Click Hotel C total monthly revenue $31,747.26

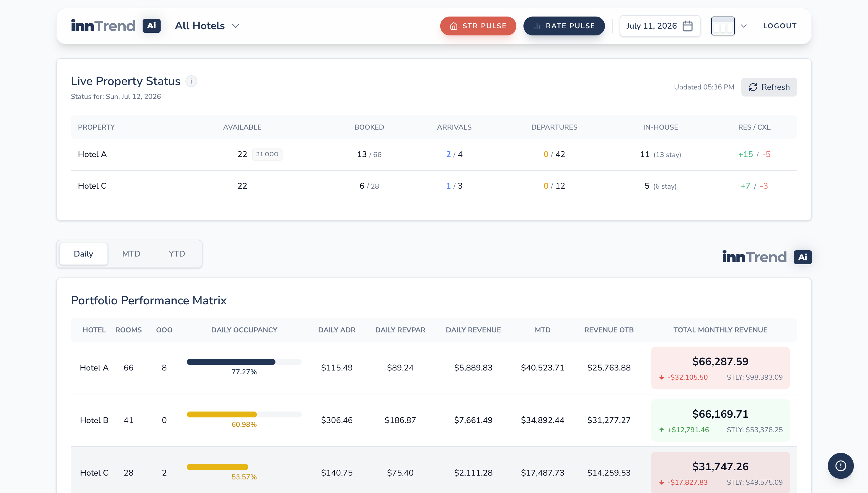click(720, 466)
